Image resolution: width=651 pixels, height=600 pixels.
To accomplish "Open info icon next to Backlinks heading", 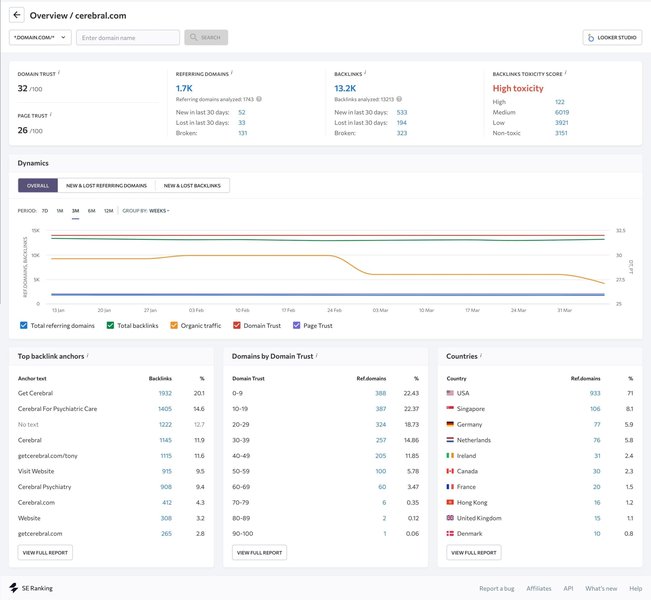I will pyautogui.click(x=365, y=73).
